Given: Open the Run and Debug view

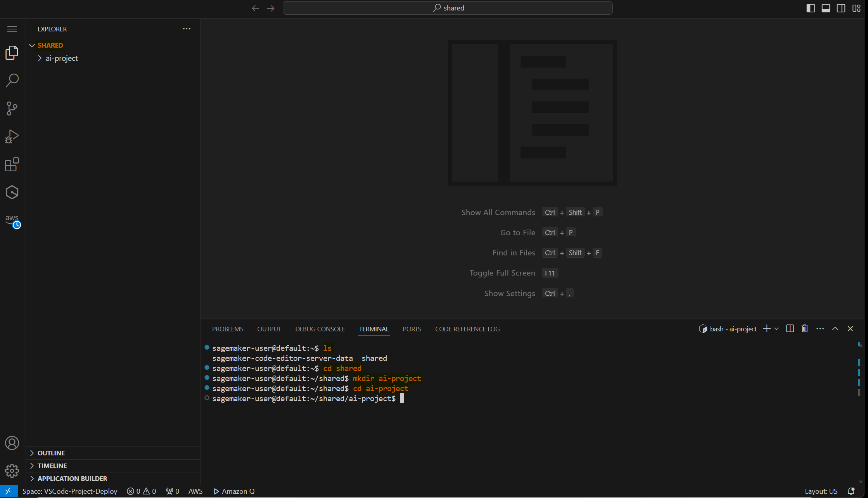Looking at the screenshot, I should [12, 136].
